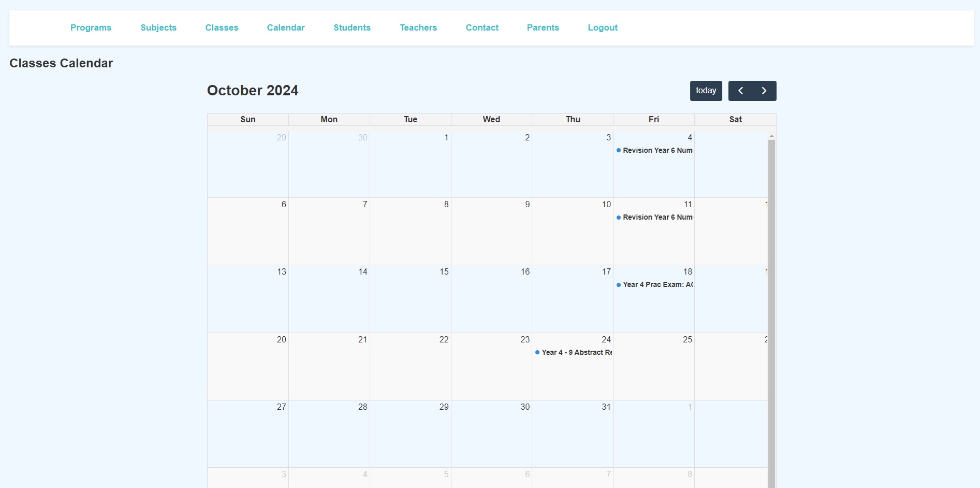Open the Calendar menu item

(285, 27)
